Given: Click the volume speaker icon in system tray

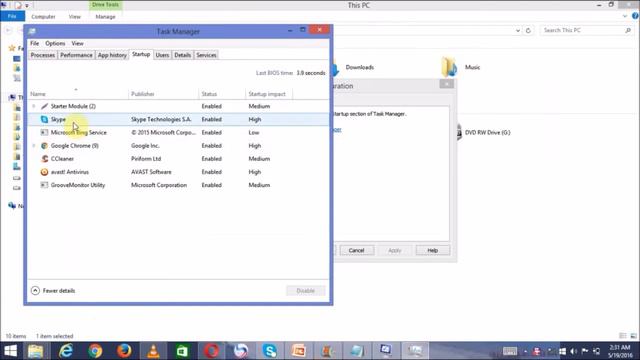Looking at the screenshot, I should coord(573,351).
